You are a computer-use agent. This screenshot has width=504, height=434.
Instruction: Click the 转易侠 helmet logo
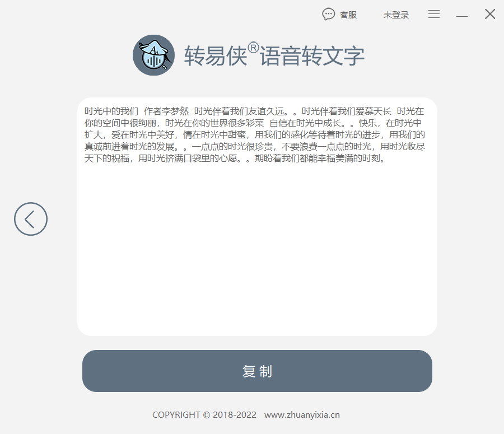(x=153, y=55)
